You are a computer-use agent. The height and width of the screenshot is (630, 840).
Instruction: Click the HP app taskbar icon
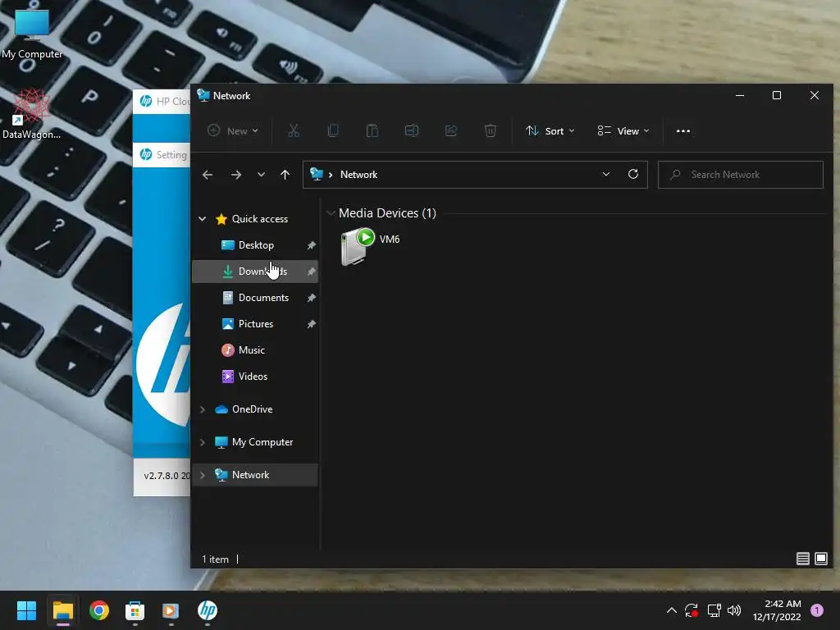pos(208,610)
